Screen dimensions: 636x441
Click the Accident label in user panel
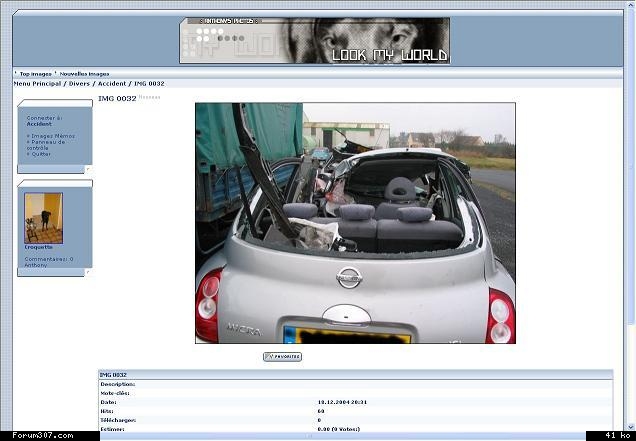click(x=39, y=124)
